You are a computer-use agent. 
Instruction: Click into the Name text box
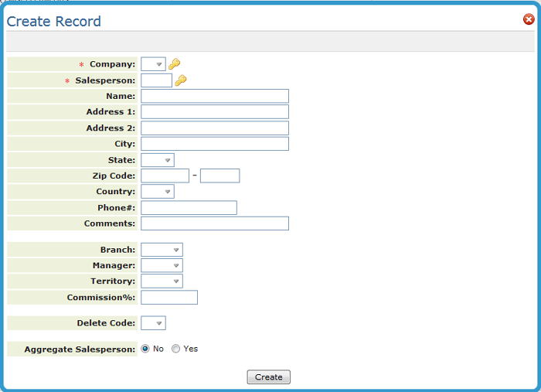[214, 96]
